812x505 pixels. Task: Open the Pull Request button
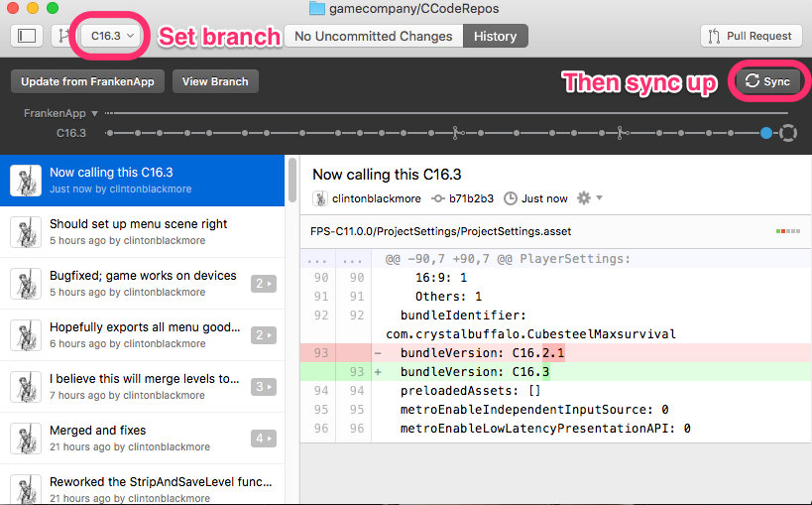point(751,36)
